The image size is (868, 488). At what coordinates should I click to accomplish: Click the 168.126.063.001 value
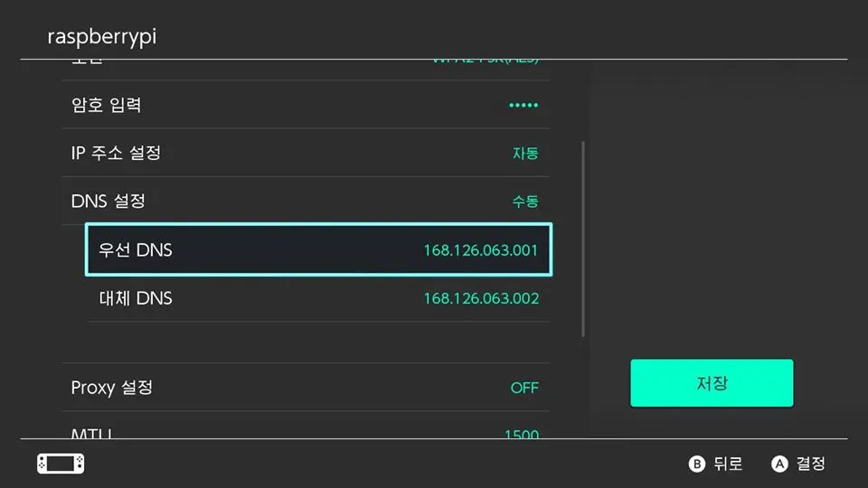pos(480,250)
